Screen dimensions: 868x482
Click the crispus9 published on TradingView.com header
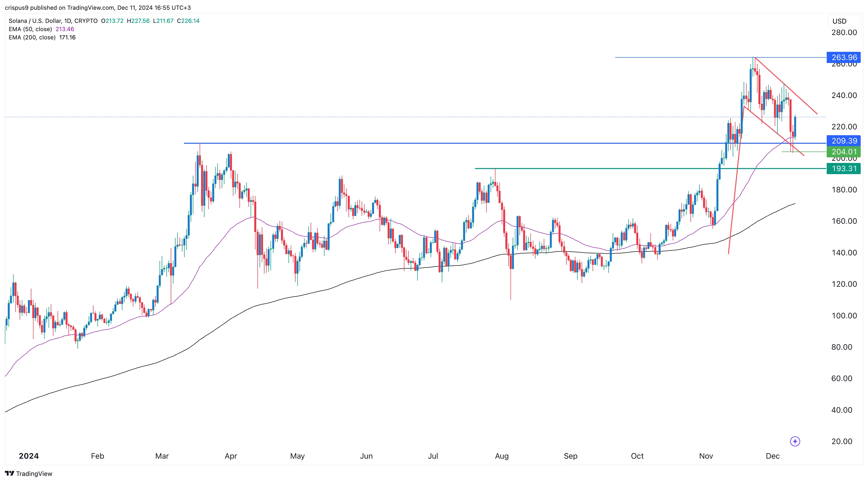tap(98, 8)
